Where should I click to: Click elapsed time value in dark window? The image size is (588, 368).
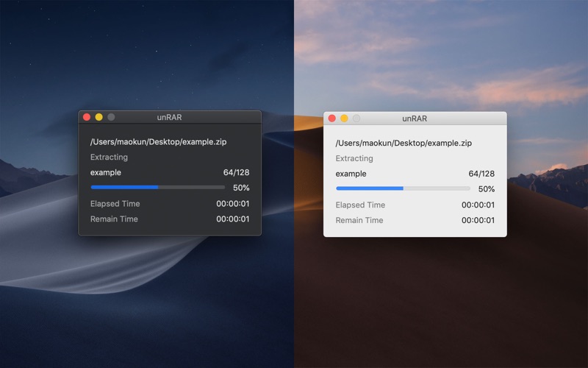pos(233,204)
